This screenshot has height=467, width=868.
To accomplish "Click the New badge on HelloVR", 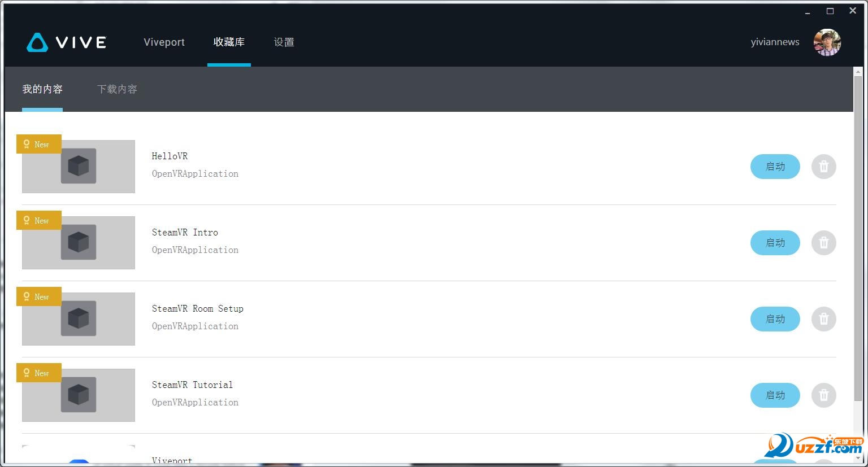I will tap(38, 144).
